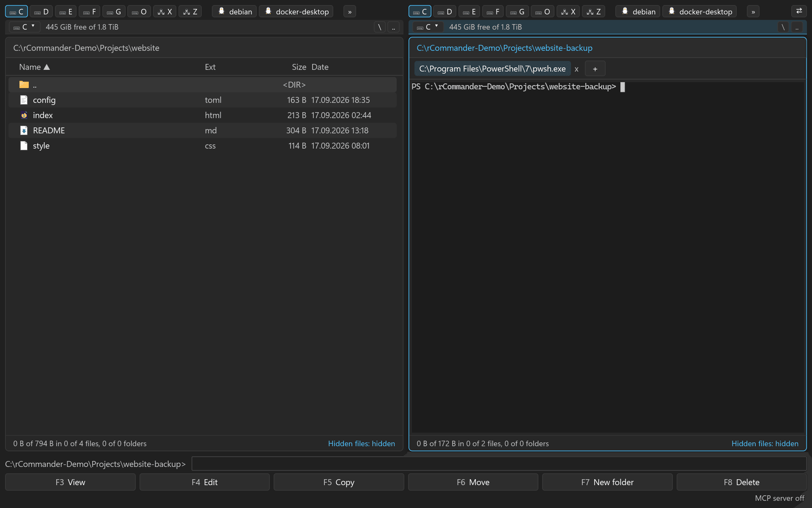Toggle hidden files in right panel
This screenshot has height=508, width=812.
(x=765, y=443)
